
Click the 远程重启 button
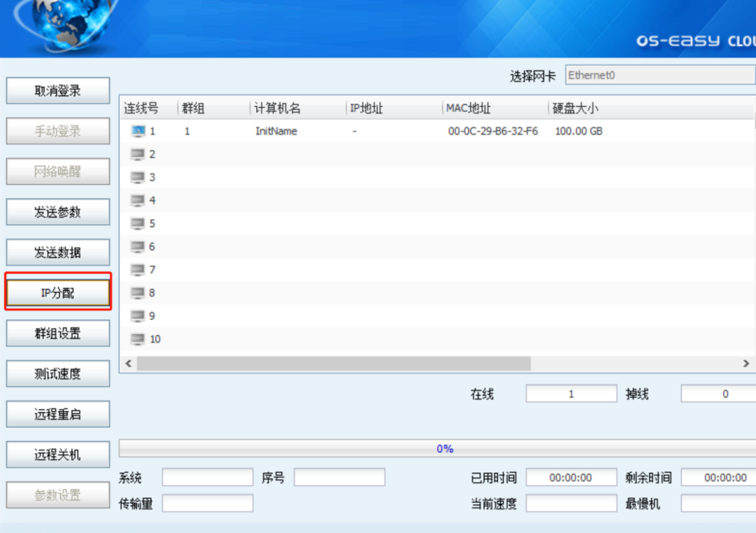pyautogui.click(x=58, y=414)
